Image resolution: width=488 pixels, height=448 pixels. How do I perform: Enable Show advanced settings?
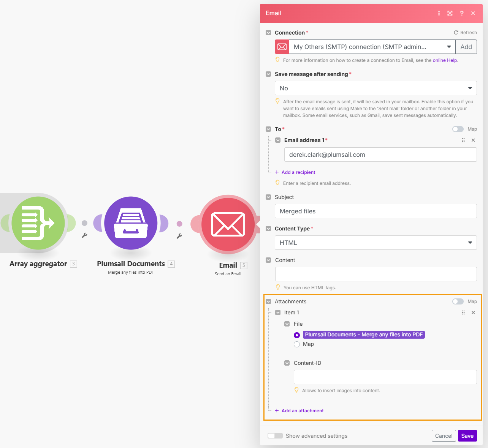[x=275, y=436]
